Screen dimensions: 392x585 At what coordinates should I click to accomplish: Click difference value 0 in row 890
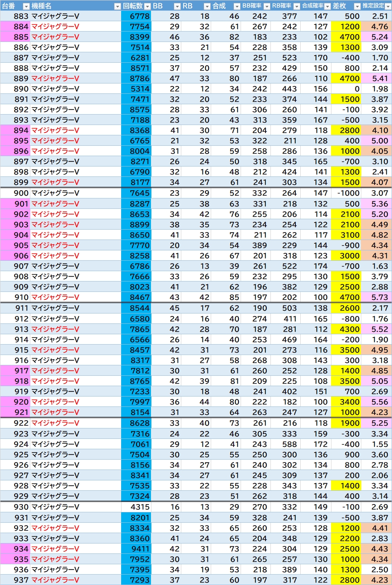coord(346,89)
